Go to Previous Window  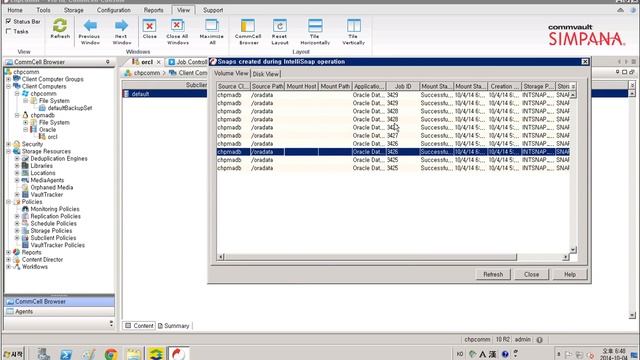tap(89, 26)
